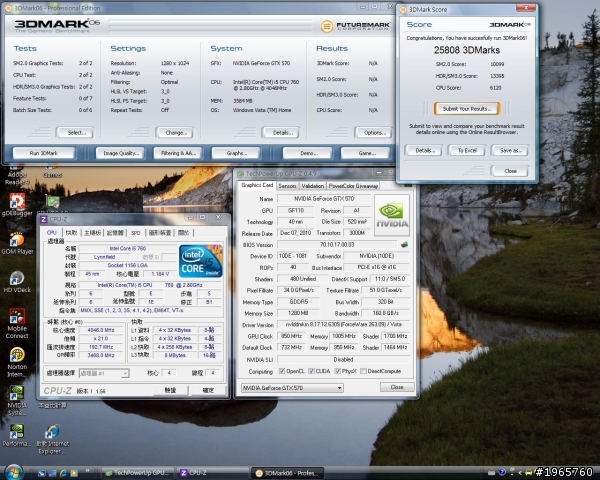Screen dimensions: 600x480
Task: Open the Performa... NVIDIA desktop shortcut
Action: coord(16,435)
